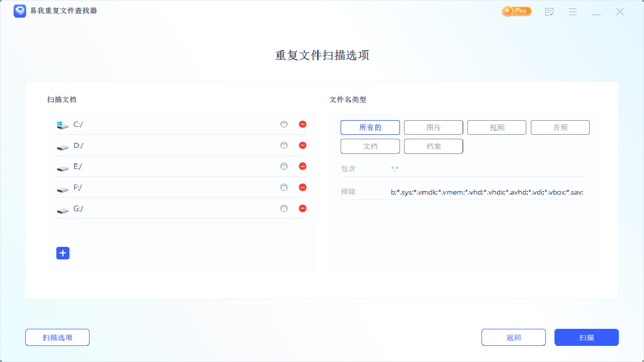Remove drive F:/ using the red minus icon
The width and height of the screenshot is (644, 362).
(x=302, y=187)
